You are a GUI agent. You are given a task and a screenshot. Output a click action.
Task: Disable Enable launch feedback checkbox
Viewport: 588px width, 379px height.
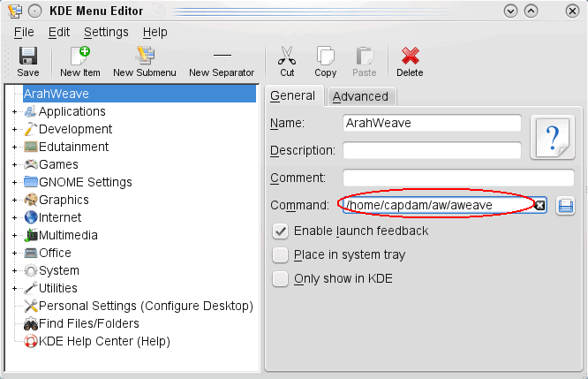coord(280,231)
